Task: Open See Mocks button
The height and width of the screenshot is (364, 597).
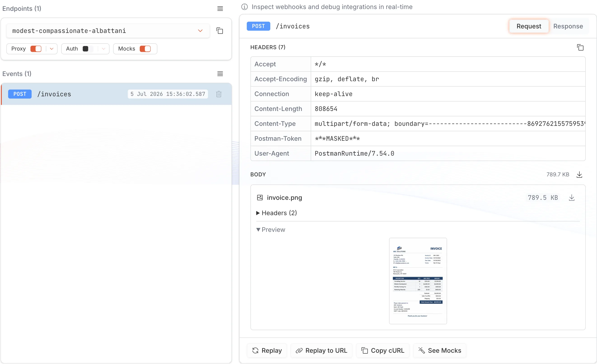Action: click(440, 350)
